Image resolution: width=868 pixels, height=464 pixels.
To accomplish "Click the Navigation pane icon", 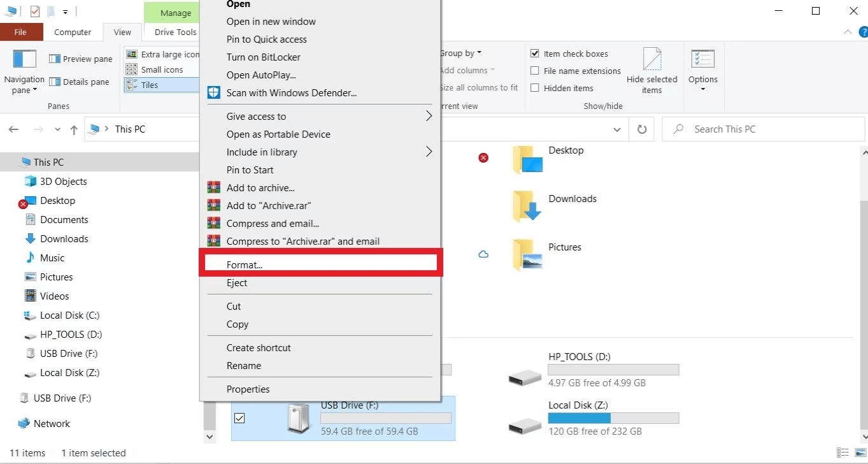I will tap(24, 60).
